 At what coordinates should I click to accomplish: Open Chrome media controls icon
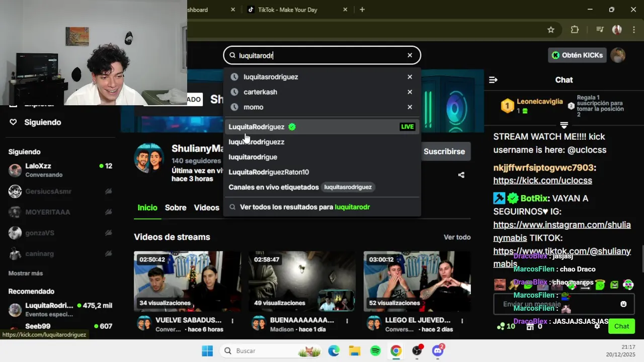pyautogui.click(x=599, y=30)
